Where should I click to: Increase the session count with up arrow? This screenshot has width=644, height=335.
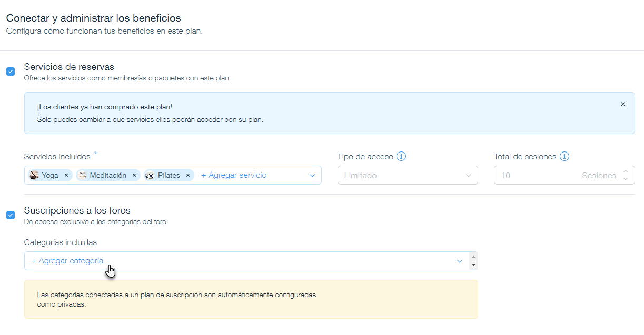(x=626, y=171)
